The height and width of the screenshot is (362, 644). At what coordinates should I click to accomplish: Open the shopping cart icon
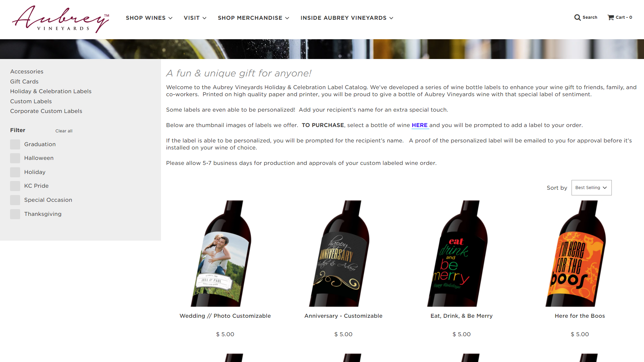point(611,17)
